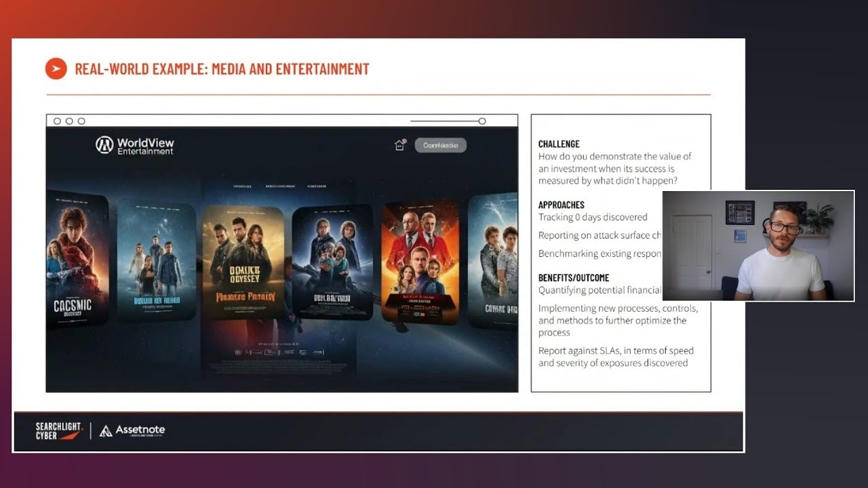Click the Assetnote logo in footer
868x488 pixels.
point(132,430)
